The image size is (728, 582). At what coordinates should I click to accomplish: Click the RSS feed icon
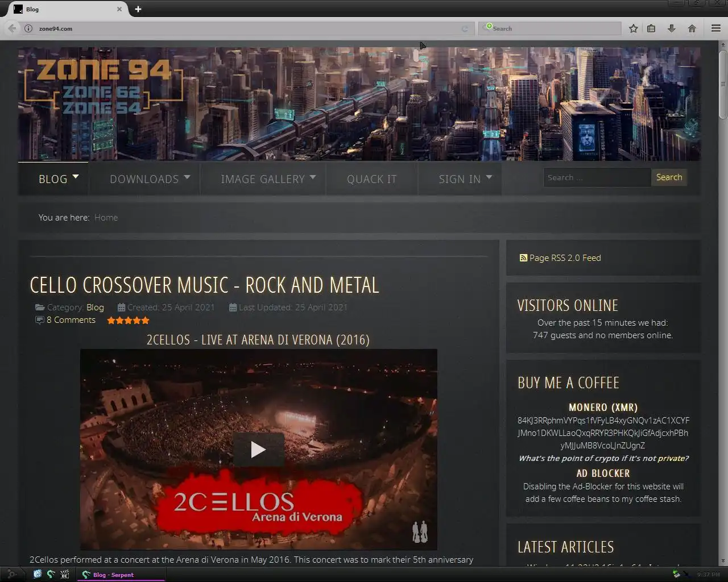523,258
